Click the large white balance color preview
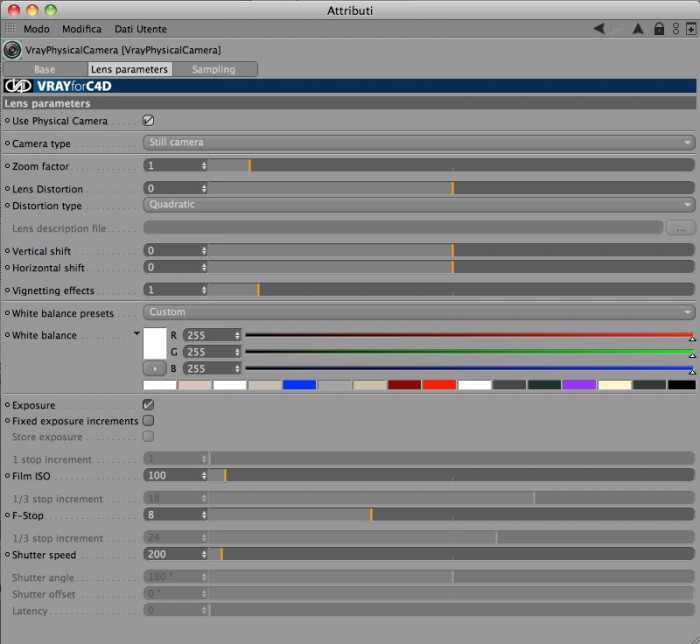Viewport: 700px width, 644px height. (x=154, y=343)
